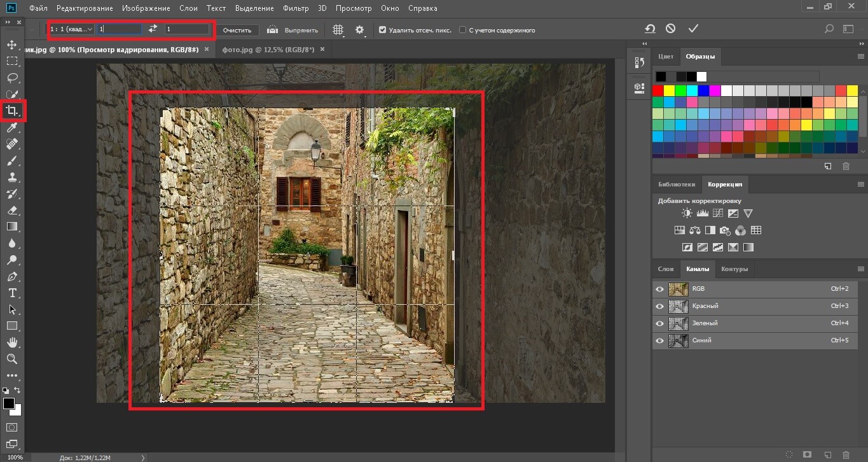Switch to the Слои tab

(x=666, y=269)
